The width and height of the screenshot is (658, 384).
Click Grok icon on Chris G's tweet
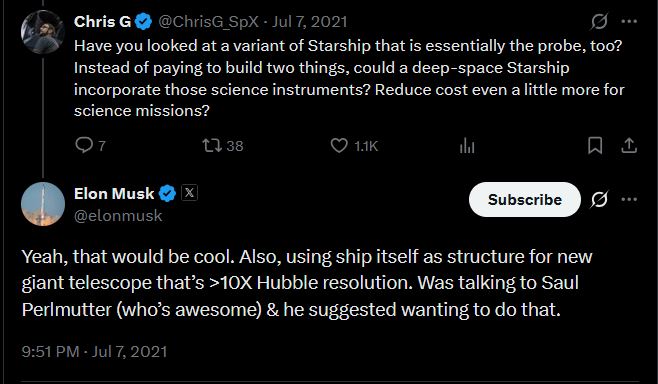click(x=599, y=21)
